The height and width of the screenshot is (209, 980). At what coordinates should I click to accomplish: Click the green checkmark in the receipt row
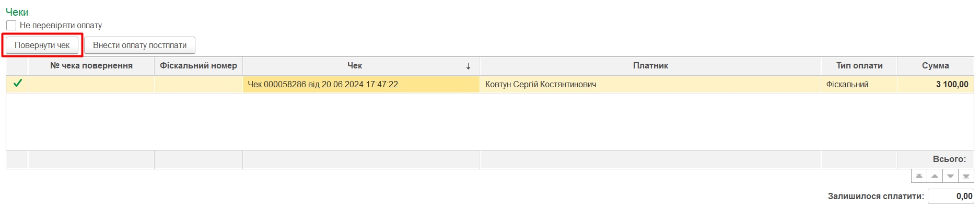[17, 84]
